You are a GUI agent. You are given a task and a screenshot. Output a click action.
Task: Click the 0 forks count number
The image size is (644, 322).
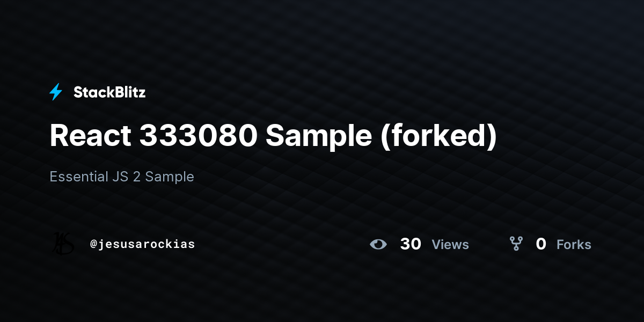tap(541, 244)
